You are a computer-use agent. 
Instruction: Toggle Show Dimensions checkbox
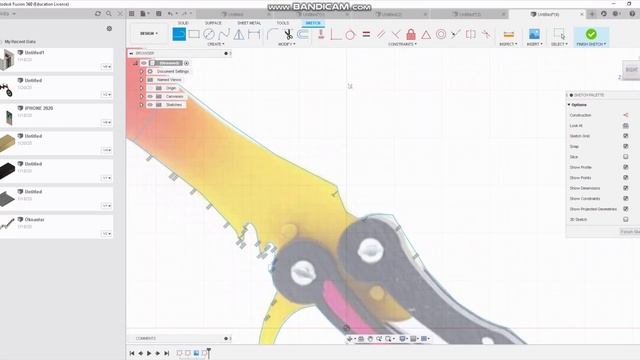point(625,188)
